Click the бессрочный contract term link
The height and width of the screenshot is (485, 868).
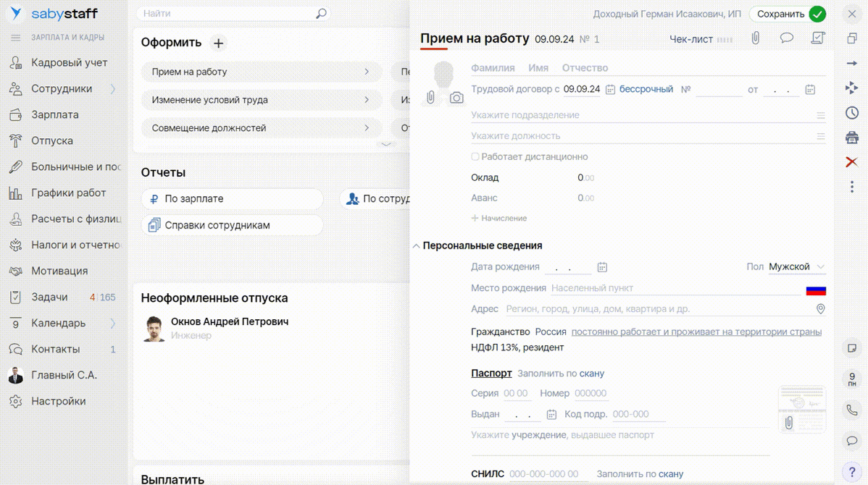tap(646, 89)
